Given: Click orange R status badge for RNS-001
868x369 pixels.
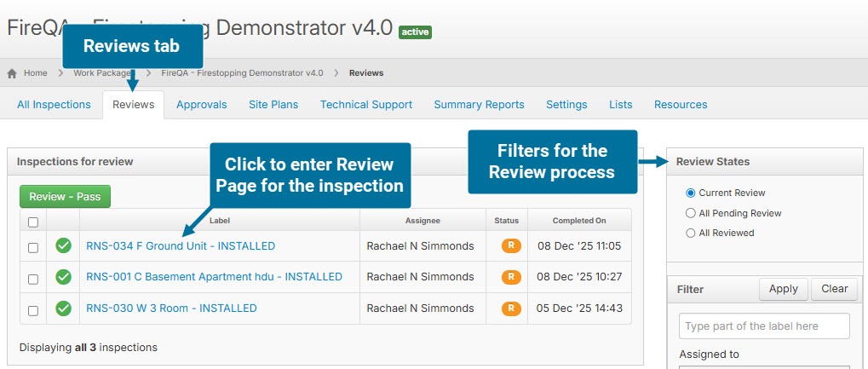Looking at the screenshot, I should coord(511,277).
